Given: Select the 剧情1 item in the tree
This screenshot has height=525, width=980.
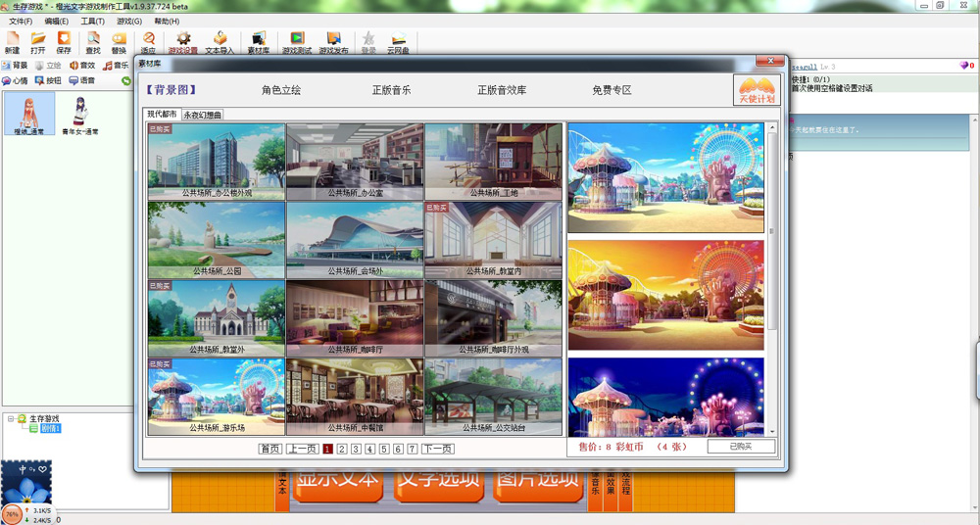Looking at the screenshot, I should coord(51,428).
